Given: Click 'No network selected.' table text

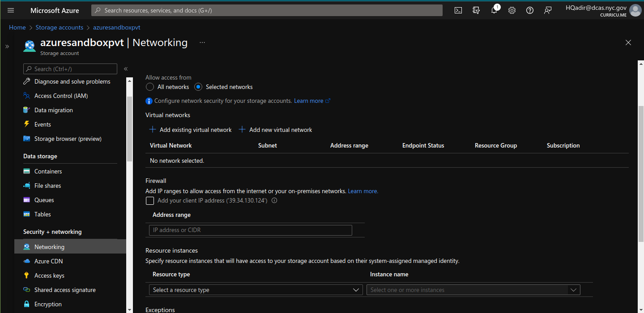Looking at the screenshot, I should (x=177, y=161).
